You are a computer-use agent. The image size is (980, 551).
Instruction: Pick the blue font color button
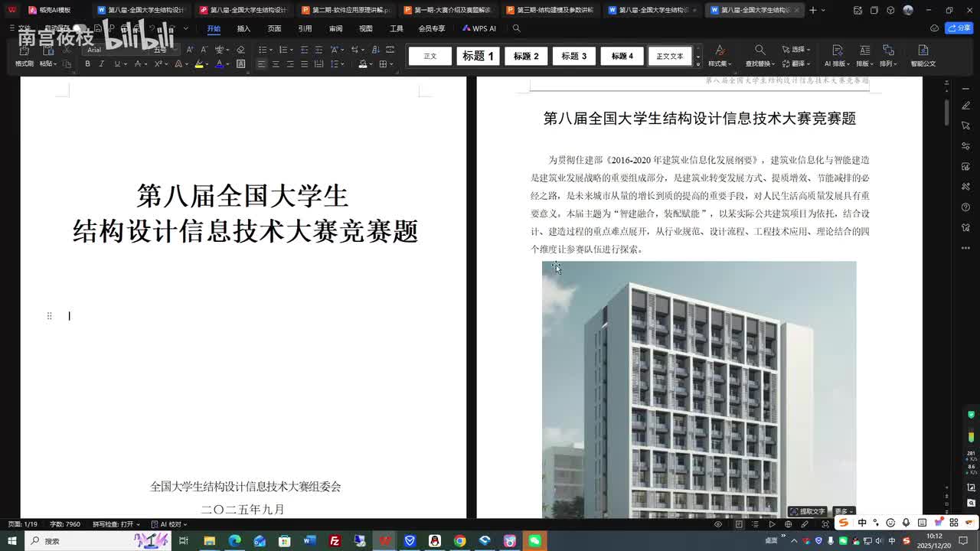(219, 64)
